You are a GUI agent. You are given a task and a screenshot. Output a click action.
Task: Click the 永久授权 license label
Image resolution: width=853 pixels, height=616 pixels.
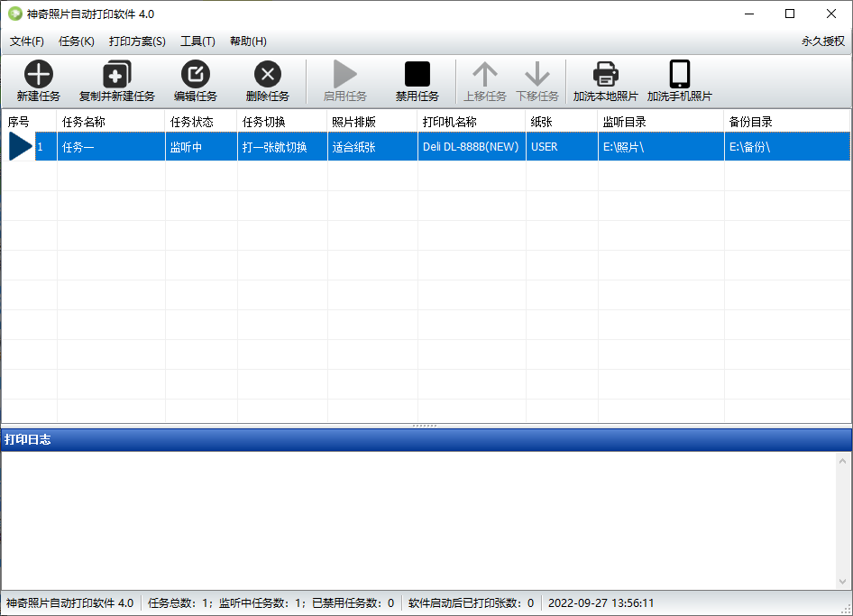point(822,41)
